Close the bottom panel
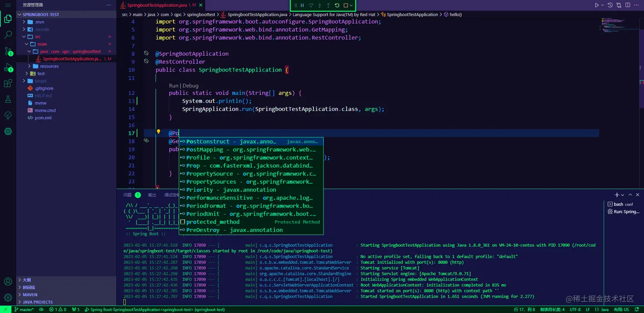This screenshot has height=313, width=644. click(x=638, y=195)
